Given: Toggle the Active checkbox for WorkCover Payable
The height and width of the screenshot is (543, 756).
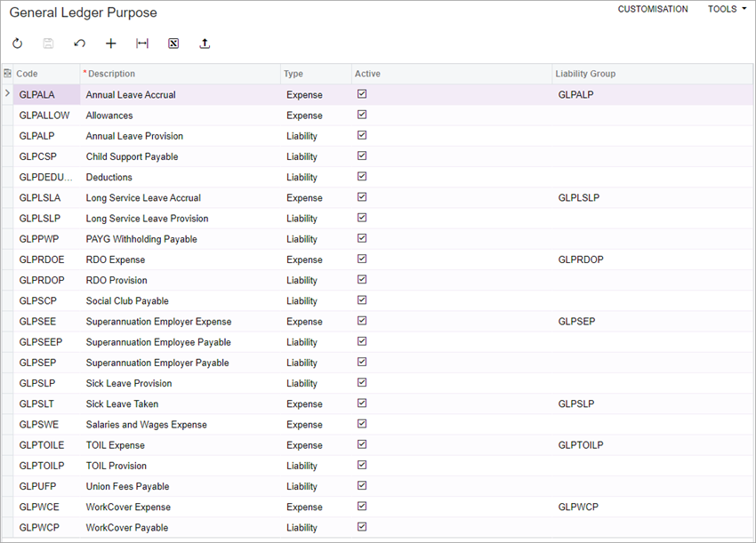Looking at the screenshot, I should coord(362,527).
